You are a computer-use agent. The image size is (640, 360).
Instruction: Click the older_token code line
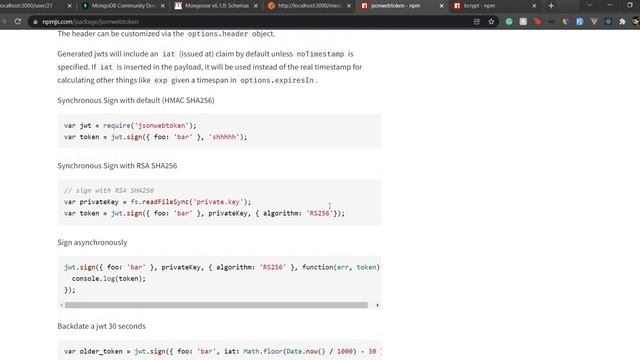[222, 351]
